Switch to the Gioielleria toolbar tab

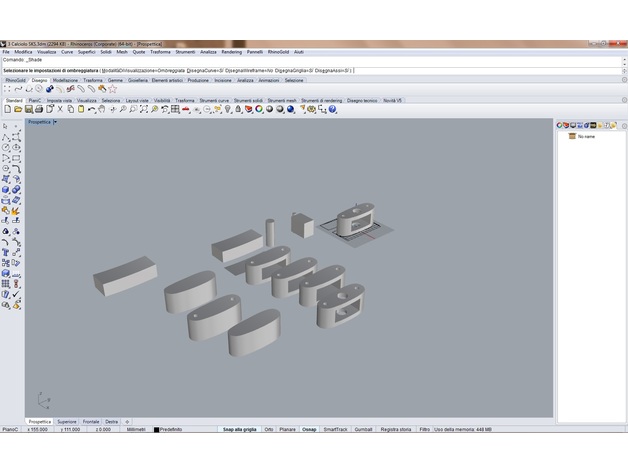point(137,80)
